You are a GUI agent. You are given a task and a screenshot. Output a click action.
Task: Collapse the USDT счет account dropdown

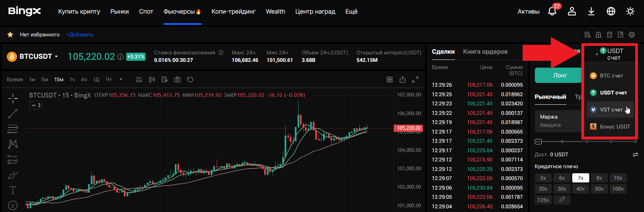coord(611,54)
